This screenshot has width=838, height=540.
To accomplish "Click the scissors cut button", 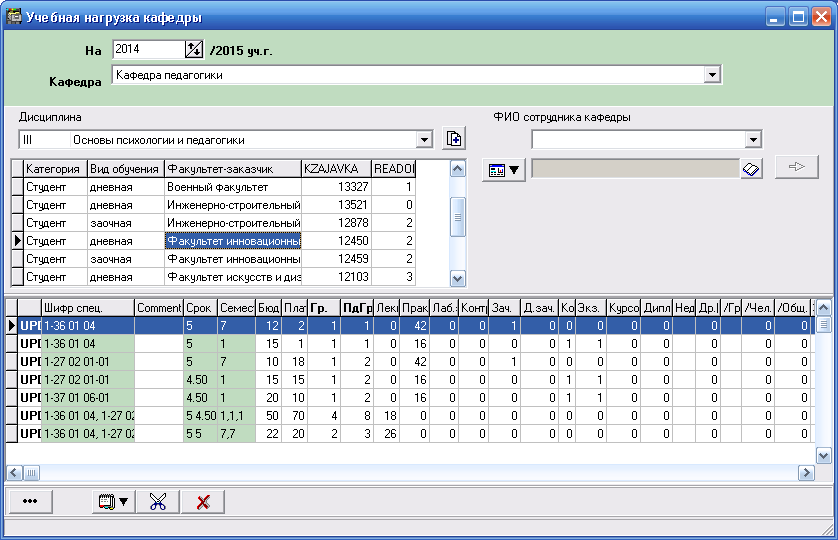I will 157,502.
